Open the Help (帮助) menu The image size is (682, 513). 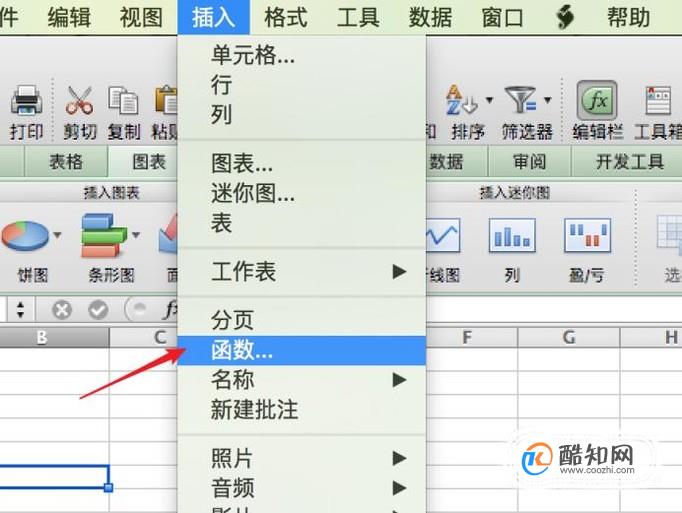(x=629, y=17)
